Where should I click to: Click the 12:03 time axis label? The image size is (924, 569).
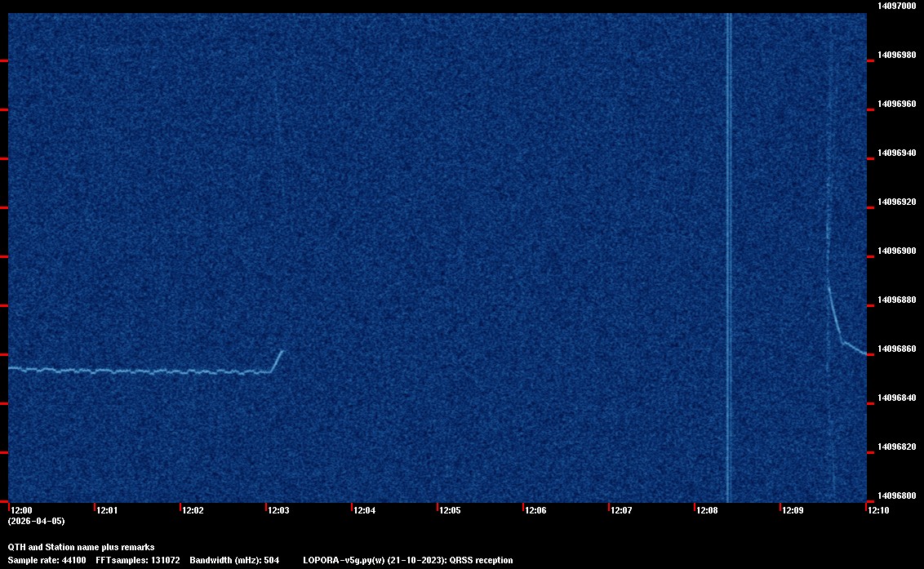(x=278, y=510)
